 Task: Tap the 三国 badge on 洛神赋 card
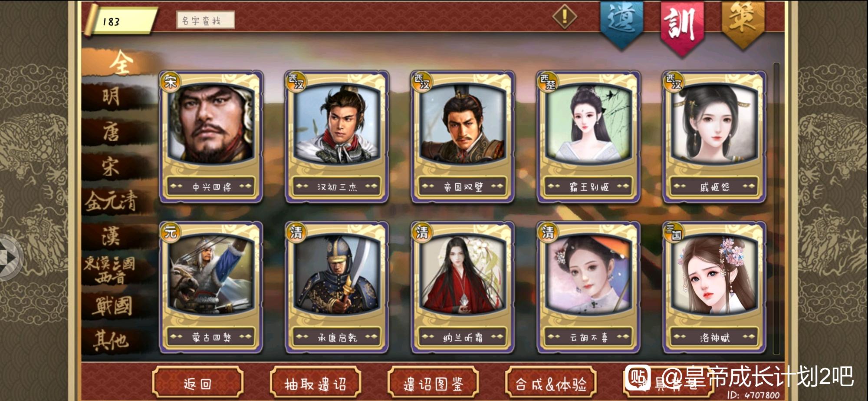click(674, 232)
